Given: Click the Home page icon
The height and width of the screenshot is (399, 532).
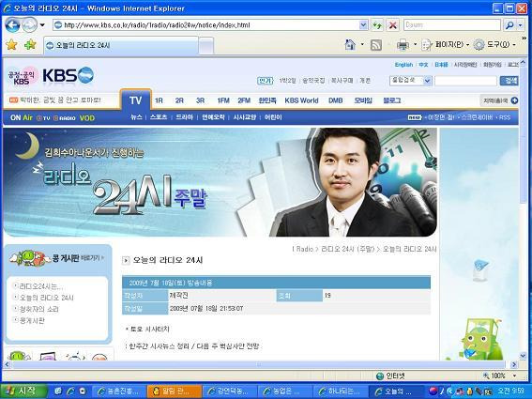Looking at the screenshot, I should coord(350,44).
